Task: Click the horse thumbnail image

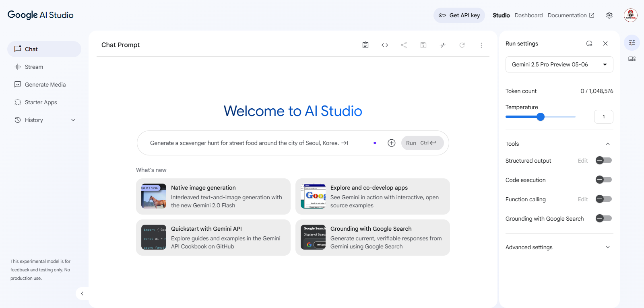Action: (154, 196)
